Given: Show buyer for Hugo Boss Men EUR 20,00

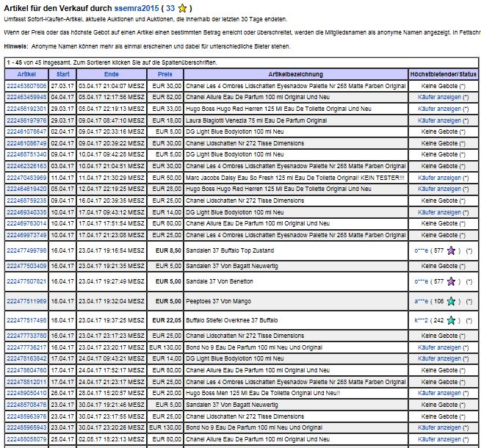Looking at the screenshot, I should click(x=439, y=394).
